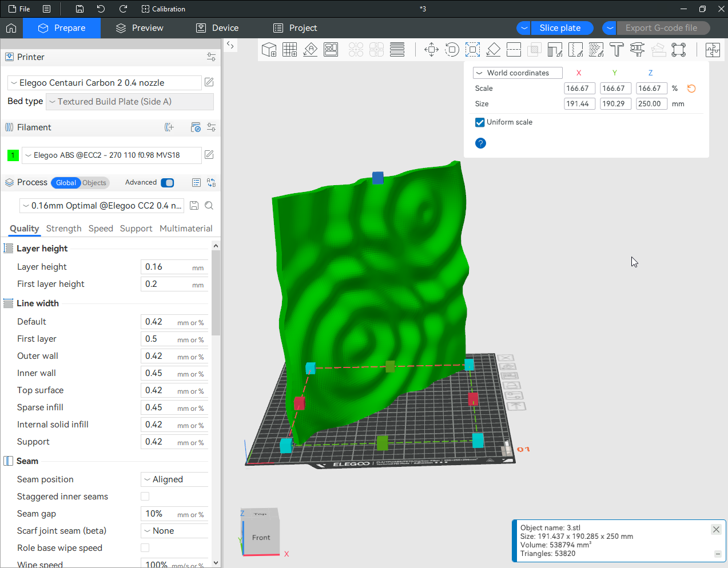Collapse the sidebar with arrow button

coord(230,45)
